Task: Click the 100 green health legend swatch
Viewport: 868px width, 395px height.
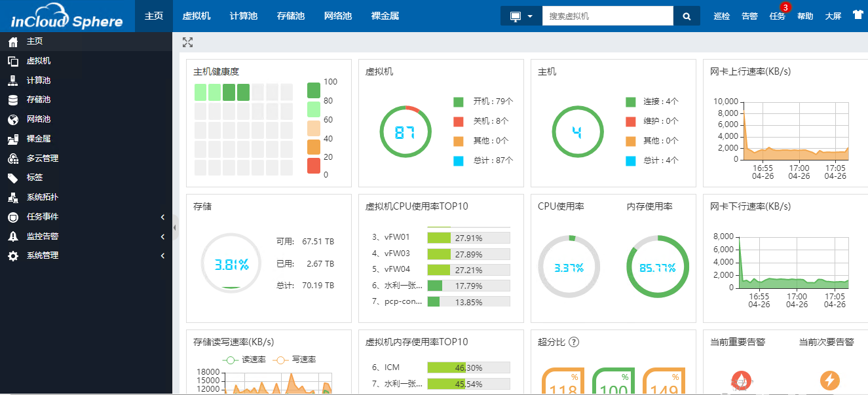Action: (314, 90)
